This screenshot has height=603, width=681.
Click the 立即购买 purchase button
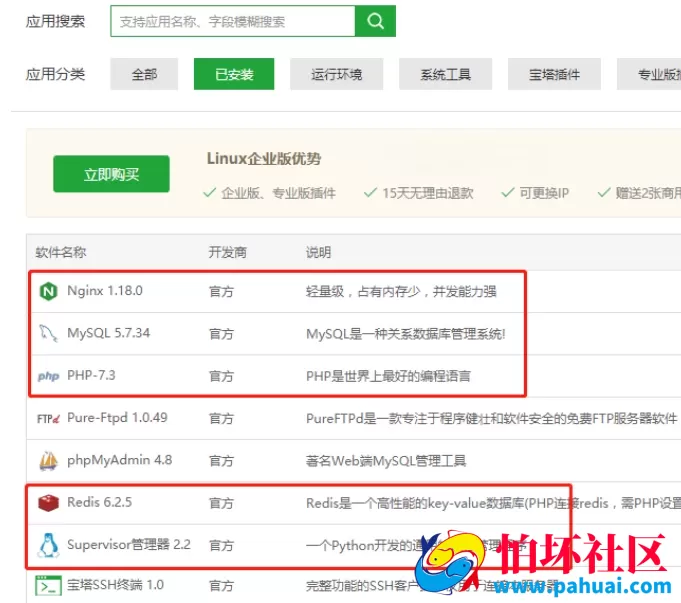[x=112, y=174]
